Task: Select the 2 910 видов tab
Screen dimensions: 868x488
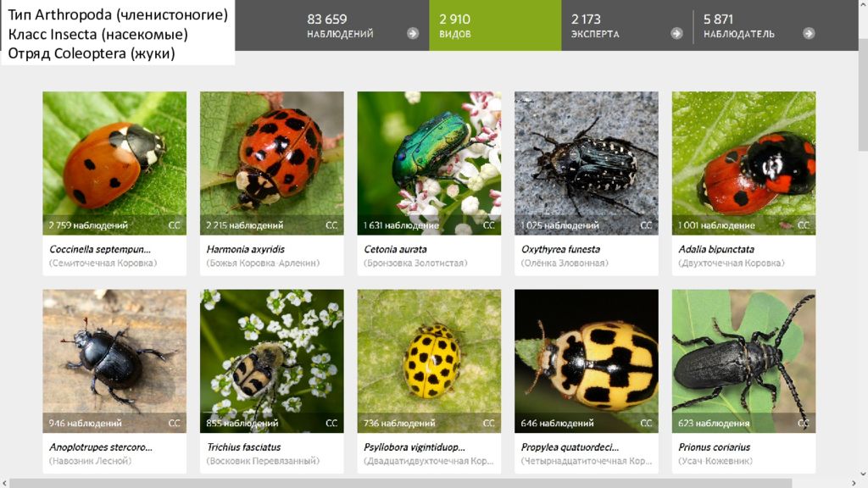Action: (x=495, y=25)
